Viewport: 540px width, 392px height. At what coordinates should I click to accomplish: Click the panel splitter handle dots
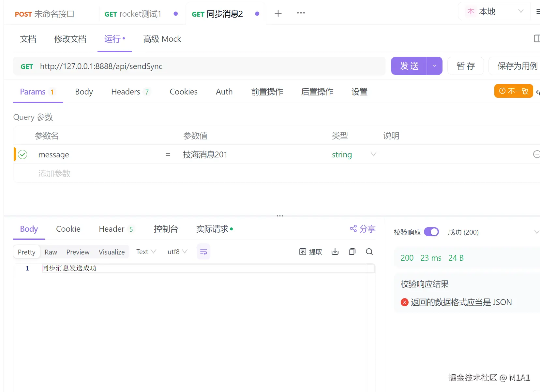280,216
